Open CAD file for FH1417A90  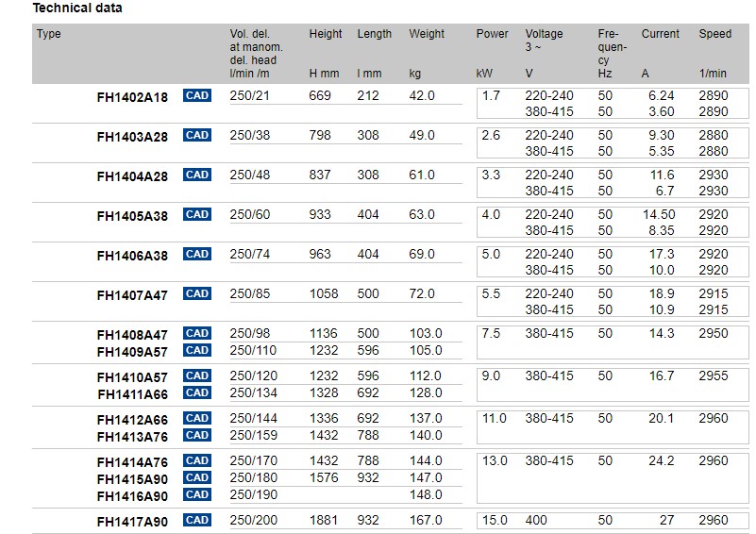click(197, 520)
